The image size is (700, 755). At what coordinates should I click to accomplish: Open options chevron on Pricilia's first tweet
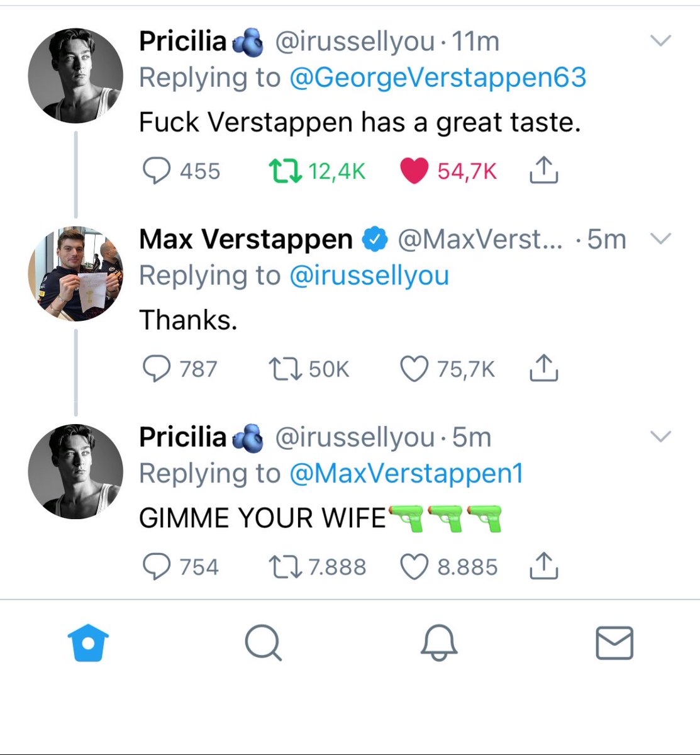point(660,42)
